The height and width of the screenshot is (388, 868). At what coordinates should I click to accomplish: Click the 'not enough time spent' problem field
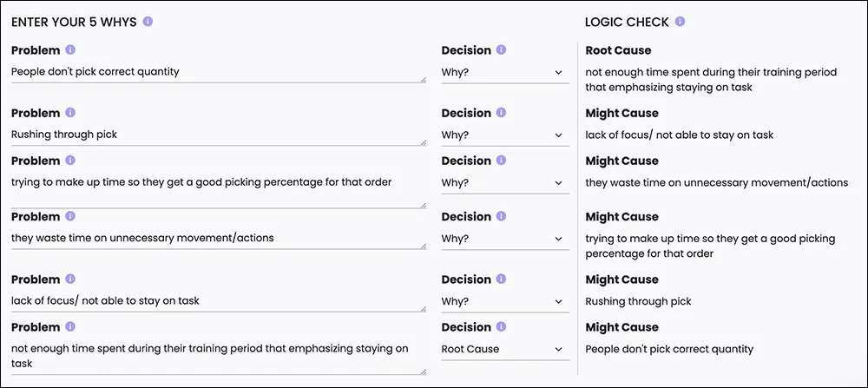219,357
